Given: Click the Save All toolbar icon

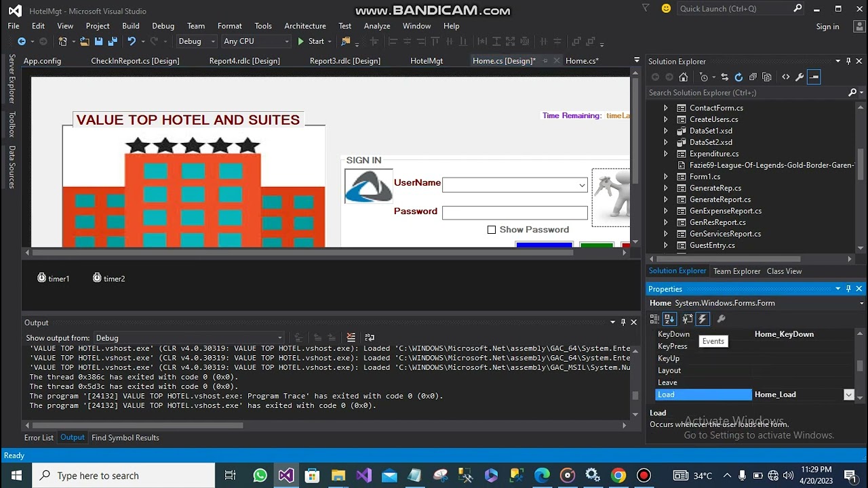Looking at the screenshot, I should pyautogui.click(x=111, y=41).
